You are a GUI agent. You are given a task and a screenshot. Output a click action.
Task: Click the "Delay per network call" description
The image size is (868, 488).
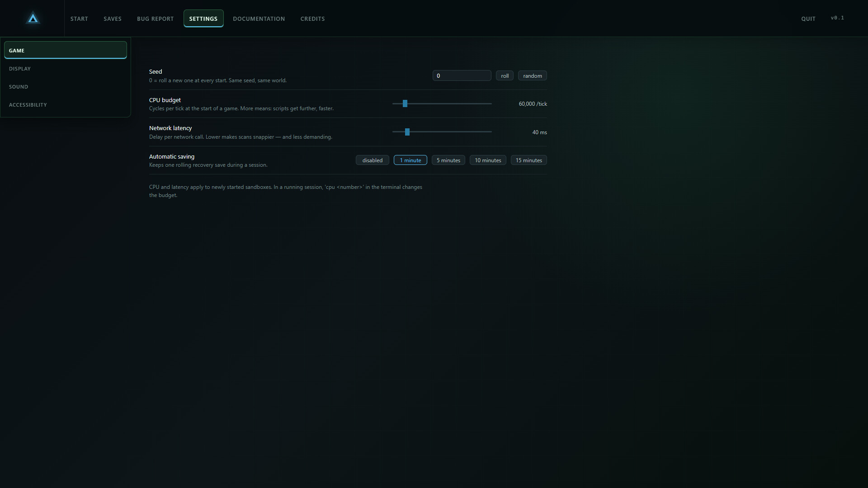point(241,137)
